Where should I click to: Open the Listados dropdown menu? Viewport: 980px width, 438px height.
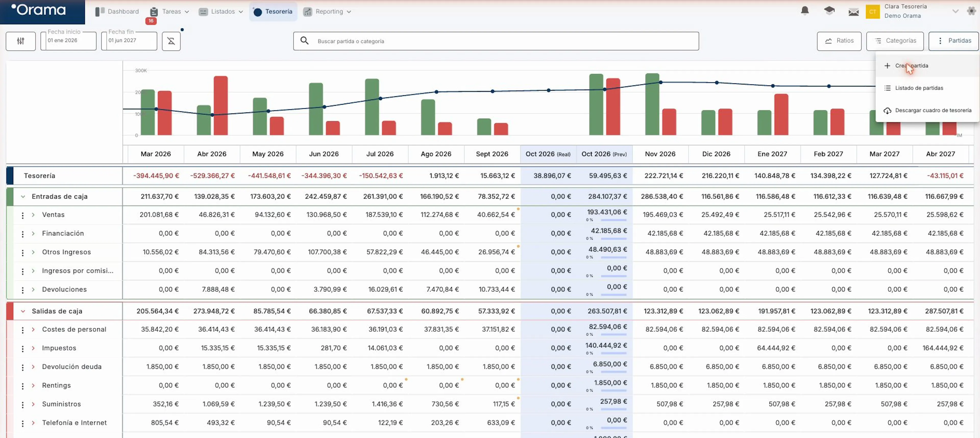click(221, 11)
